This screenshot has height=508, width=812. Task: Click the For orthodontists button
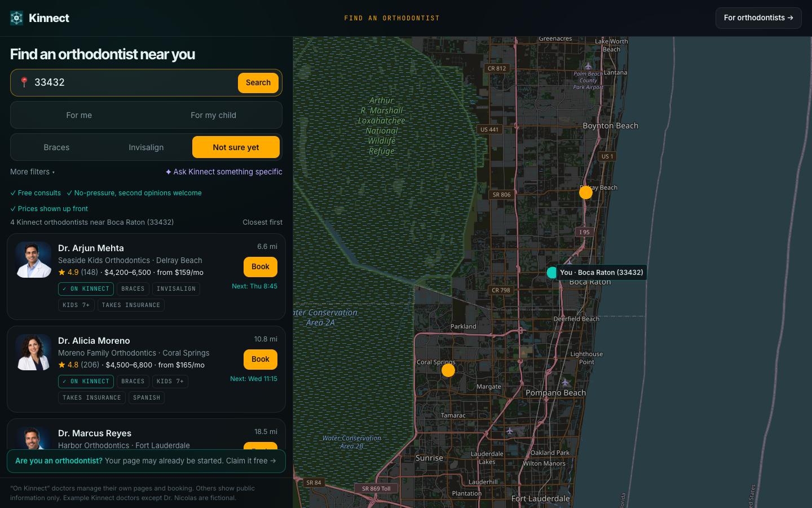coord(758,18)
